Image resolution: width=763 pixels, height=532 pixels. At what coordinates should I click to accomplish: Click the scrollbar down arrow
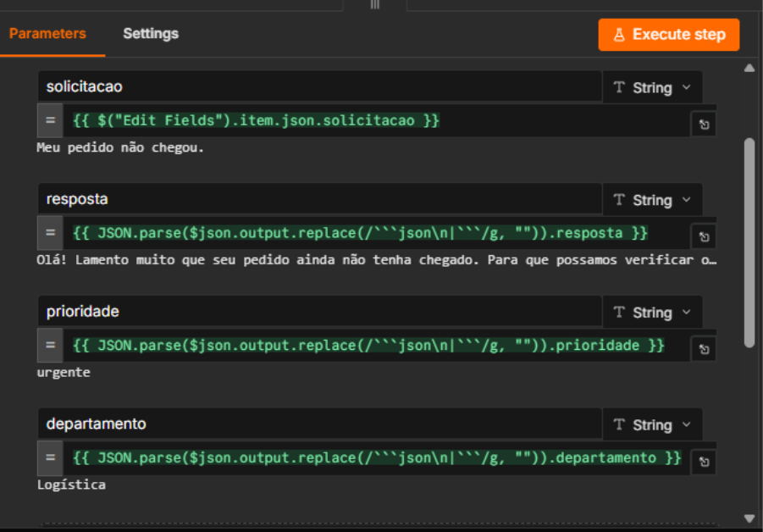[749, 518]
